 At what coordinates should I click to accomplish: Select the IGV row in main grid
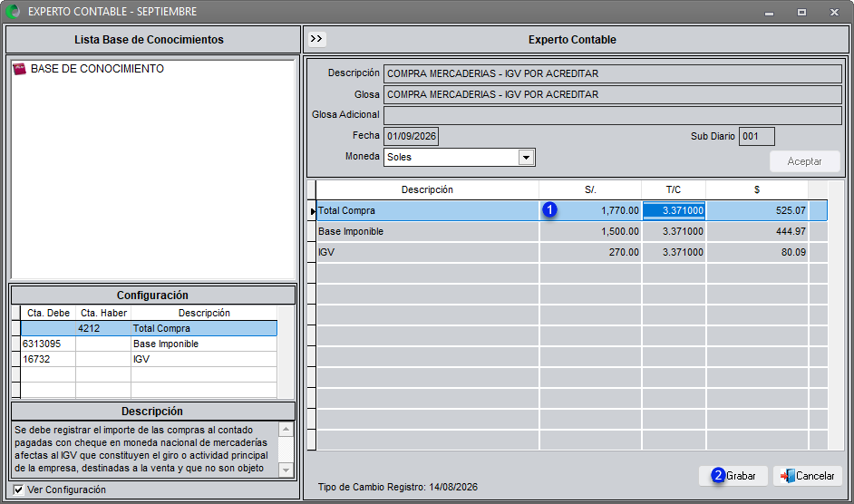(572, 252)
